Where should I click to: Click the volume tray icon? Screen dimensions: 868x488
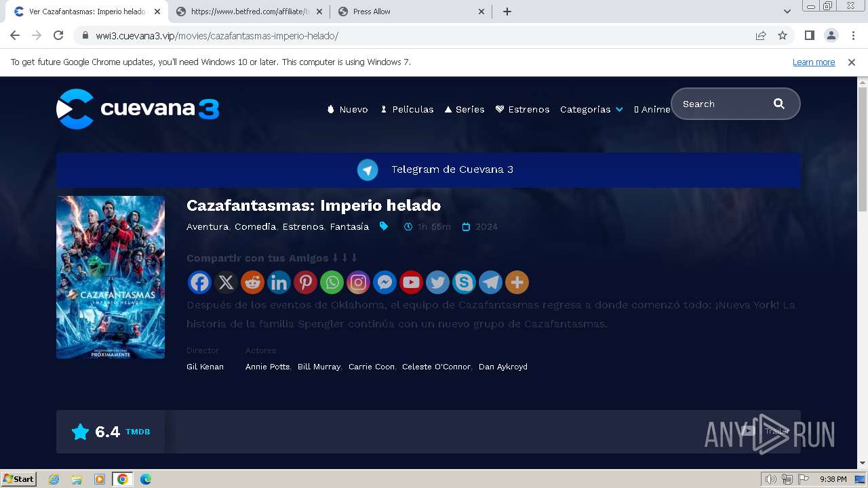pyautogui.click(x=770, y=479)
